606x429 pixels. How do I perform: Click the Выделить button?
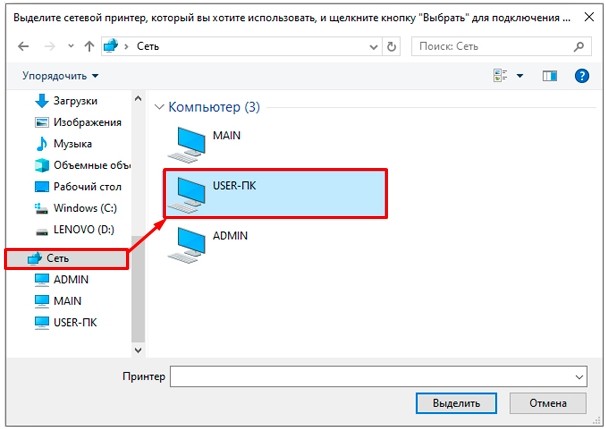pos(456,403)
